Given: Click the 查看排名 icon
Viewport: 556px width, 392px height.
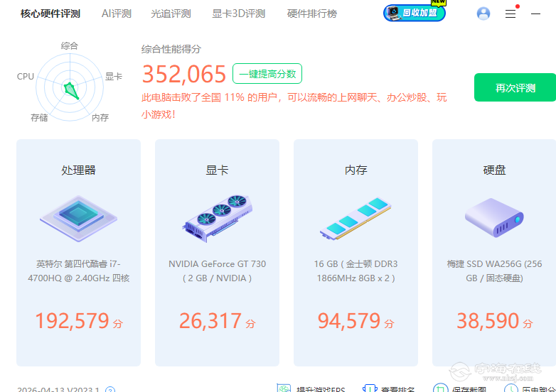Looking at the screenshot, I should coord(369,389).
